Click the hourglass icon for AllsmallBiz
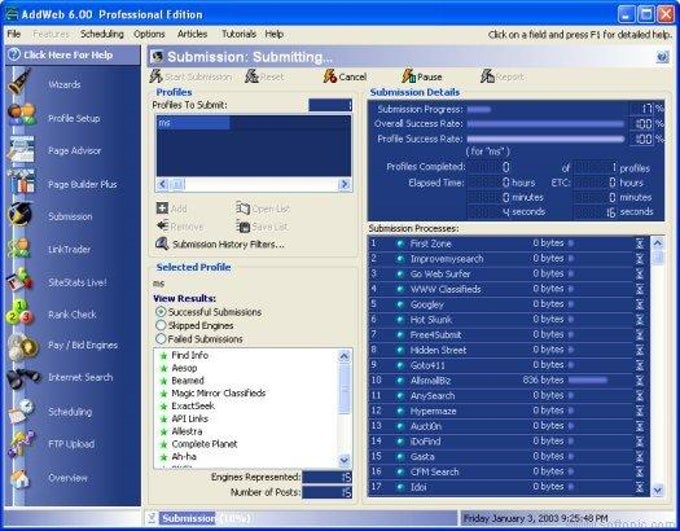 [639, 380]
